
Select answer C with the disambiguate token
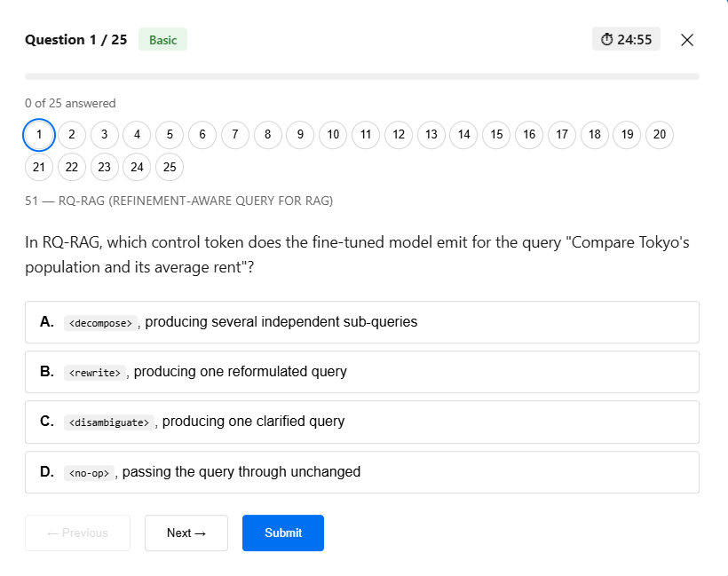click(362, 422)
